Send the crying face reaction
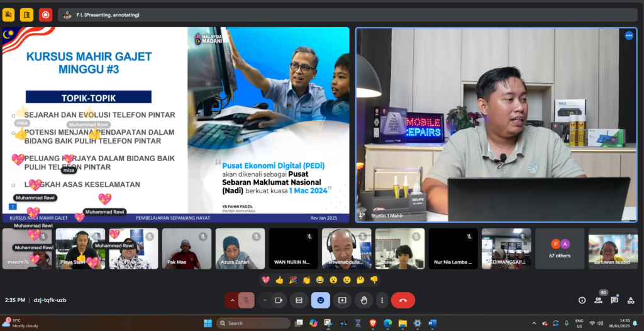 347,280
